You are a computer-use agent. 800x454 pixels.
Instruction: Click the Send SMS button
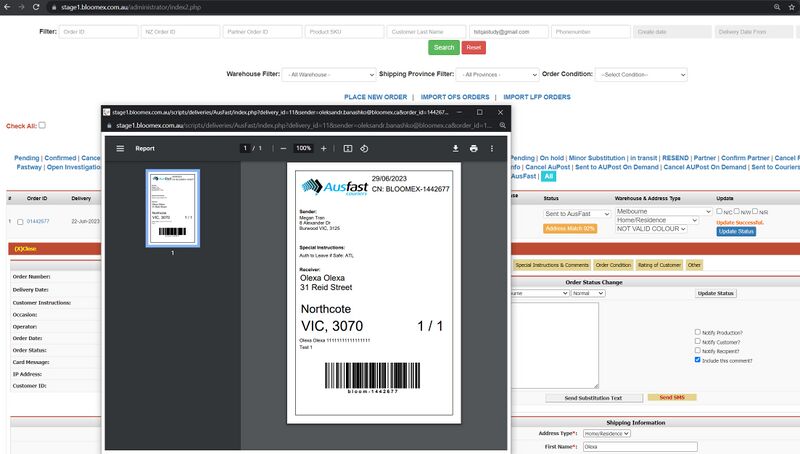pos(672,397)
